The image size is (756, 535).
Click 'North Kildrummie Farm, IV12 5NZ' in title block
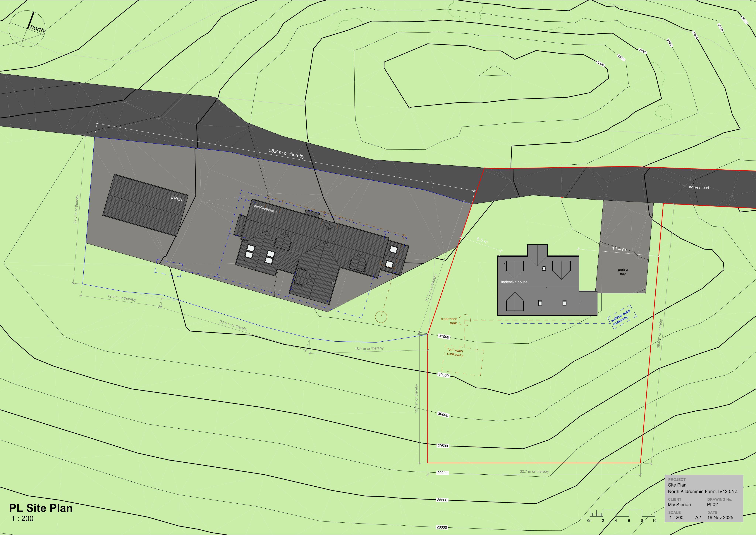coord(703,491)
